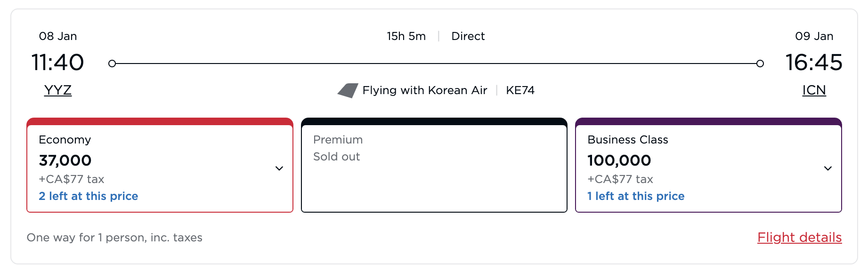Click the 16:45 arrival time
Viewport: 868px width, 271px height.
pos(813,63)
